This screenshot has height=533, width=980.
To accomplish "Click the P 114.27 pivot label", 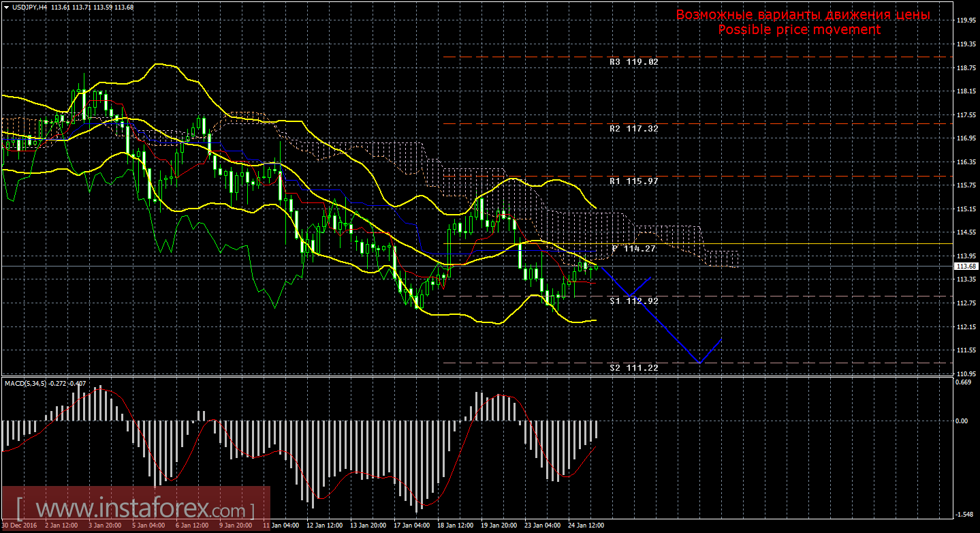I will [633, 249].
